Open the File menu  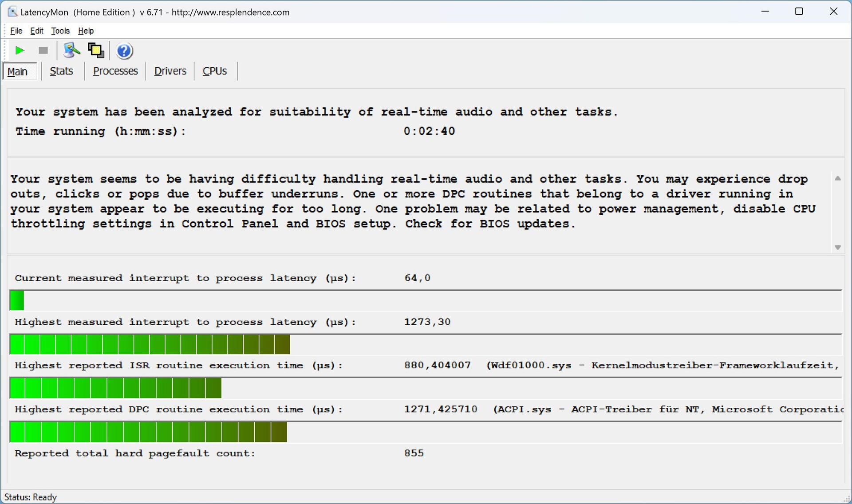[x=16, y=31]
